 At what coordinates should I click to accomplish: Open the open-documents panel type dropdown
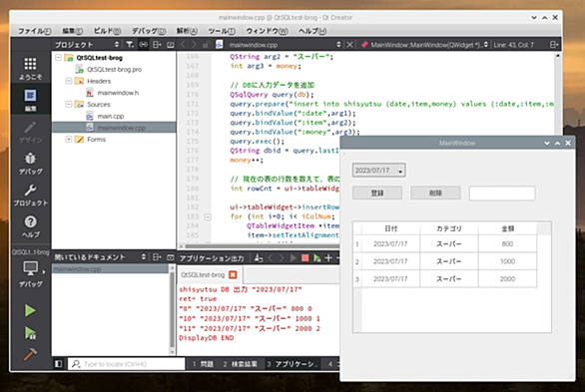144,257
